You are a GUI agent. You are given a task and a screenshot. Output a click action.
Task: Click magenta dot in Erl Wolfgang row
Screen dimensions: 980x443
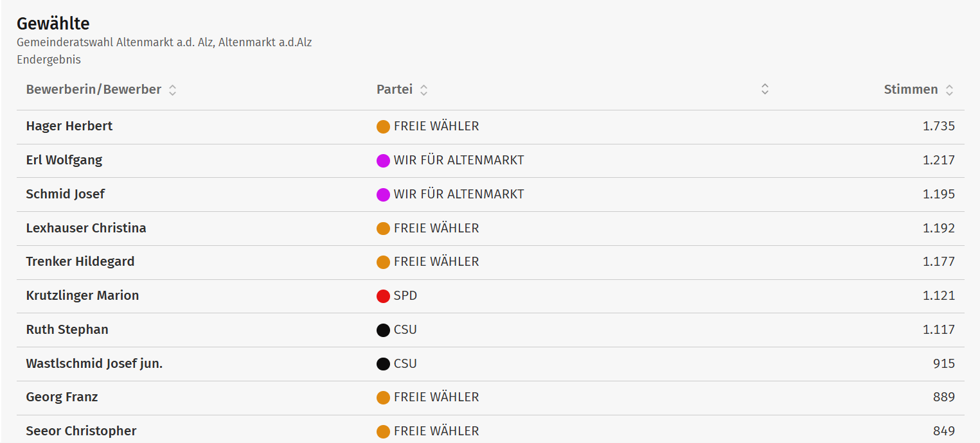[x=383, y=161]
